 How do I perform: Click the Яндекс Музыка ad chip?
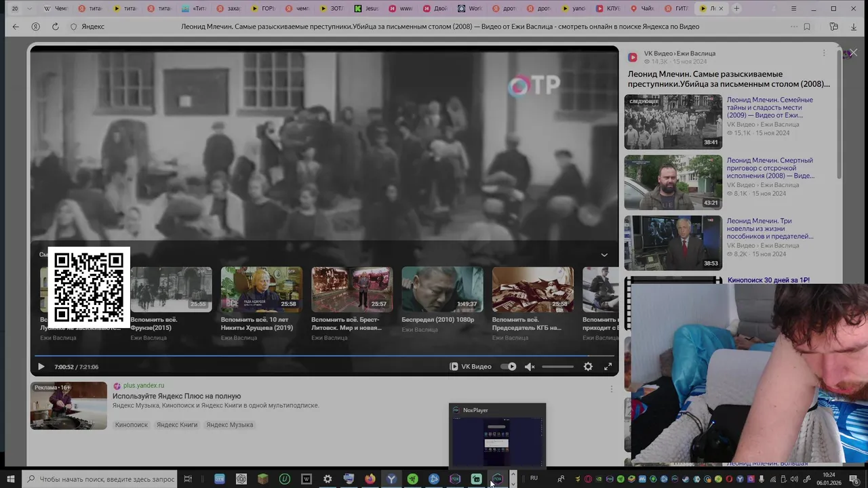click(x=230, y=425)
